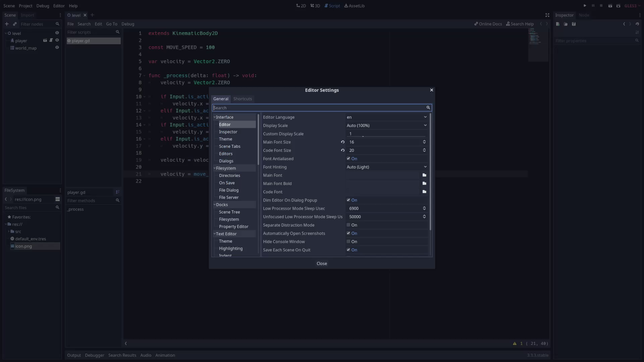The image size is (644, 362).
Task: Switch to AssetLib workspace
Action: pos(355,6)
